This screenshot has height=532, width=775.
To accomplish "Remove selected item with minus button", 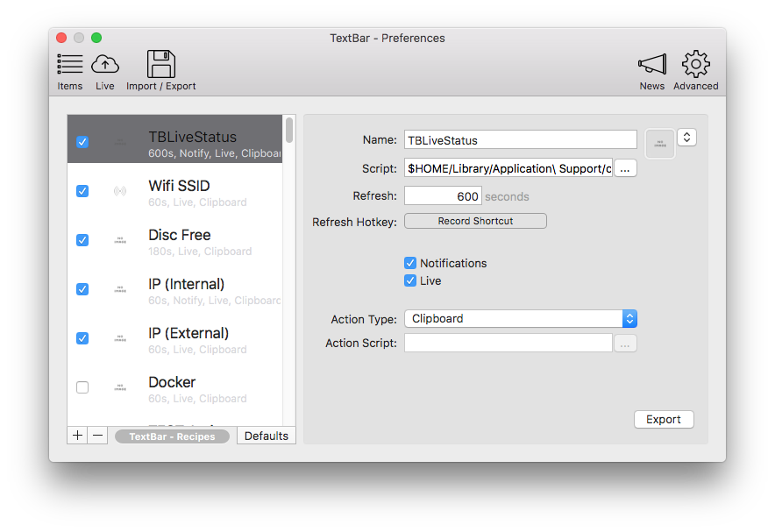I will (x=98, y=436).
